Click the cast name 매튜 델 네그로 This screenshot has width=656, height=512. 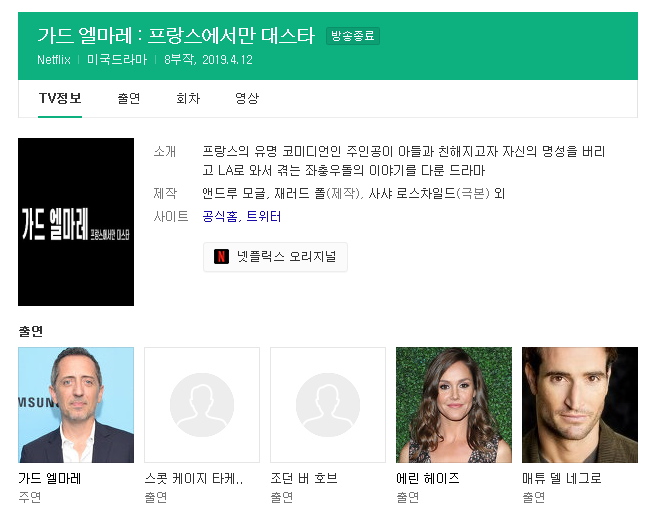click(x=562, y=478)
